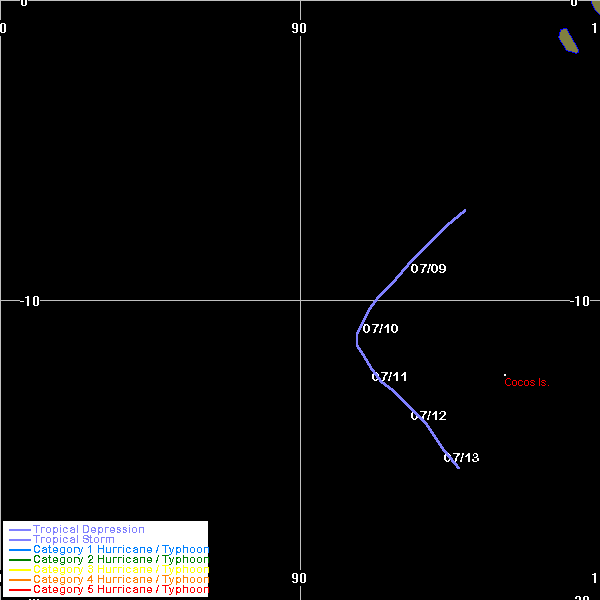This screenshot has height=600, width=600.
Task: Click Category 4 Hurricane / Typhoon legend text
Action: (120, 579)
